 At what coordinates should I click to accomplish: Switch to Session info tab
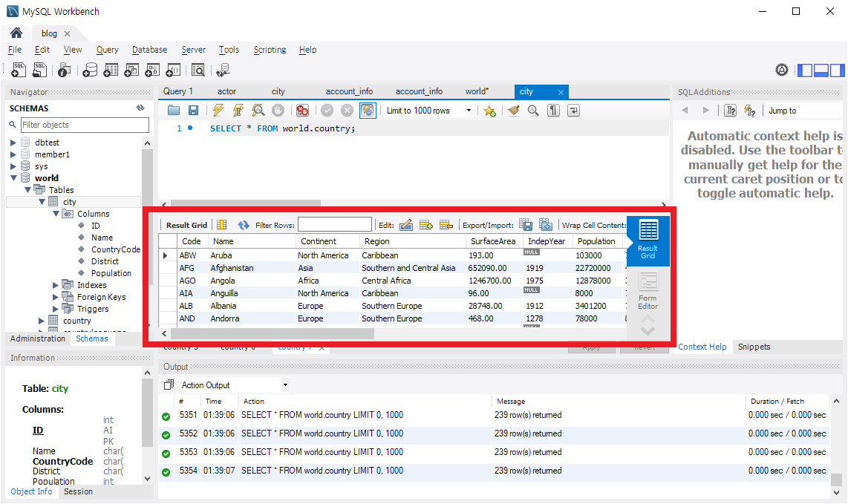pos(78,491)
